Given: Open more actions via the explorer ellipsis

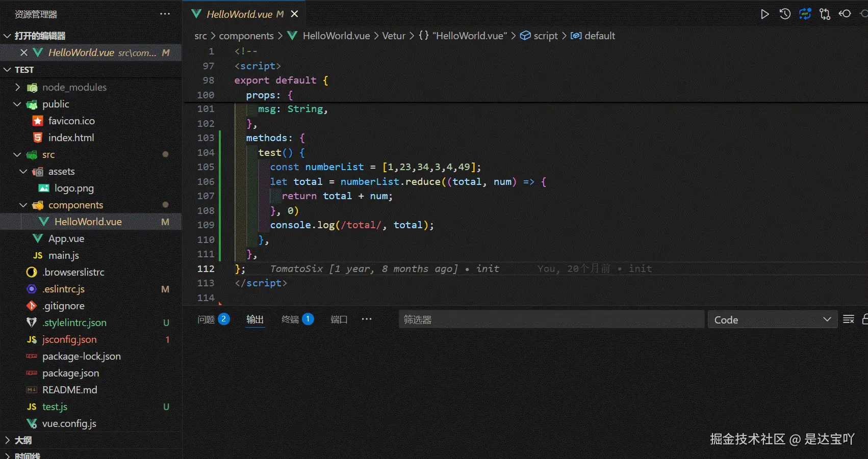Looking at the screenshot, I should coord(164,14).
